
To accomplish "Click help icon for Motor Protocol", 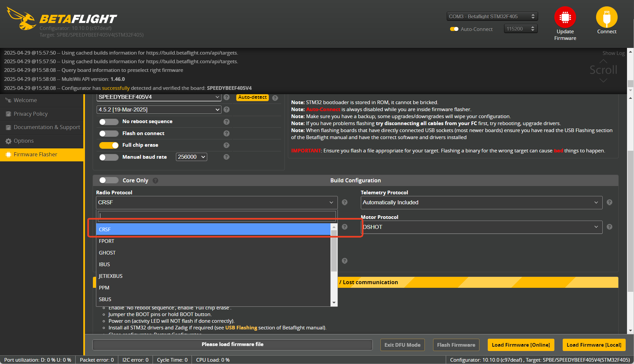I will click(609, 227).
